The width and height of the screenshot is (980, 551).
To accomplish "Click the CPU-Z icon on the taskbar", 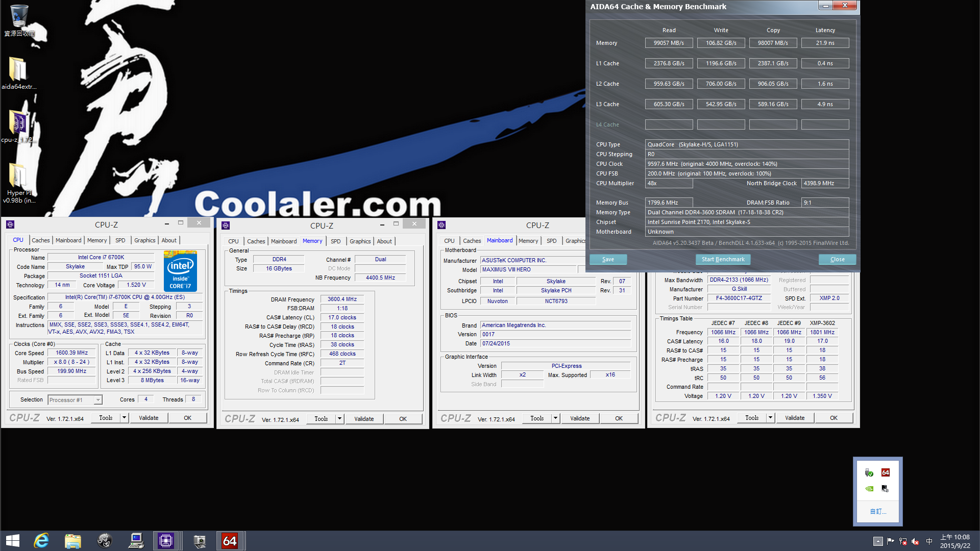I will [166, 540].
